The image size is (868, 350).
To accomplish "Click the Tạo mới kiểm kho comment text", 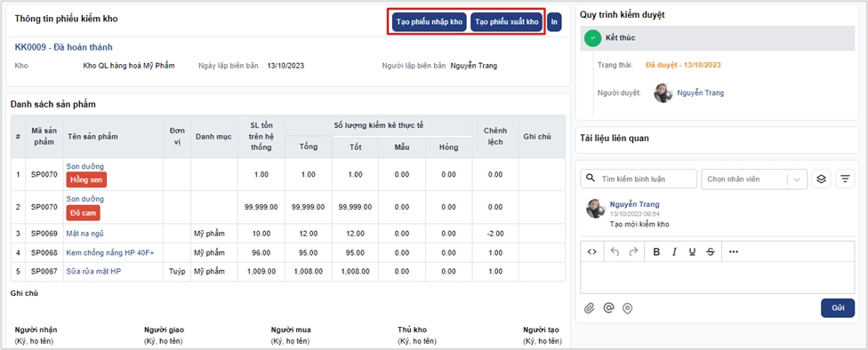I will click(639, 224).
